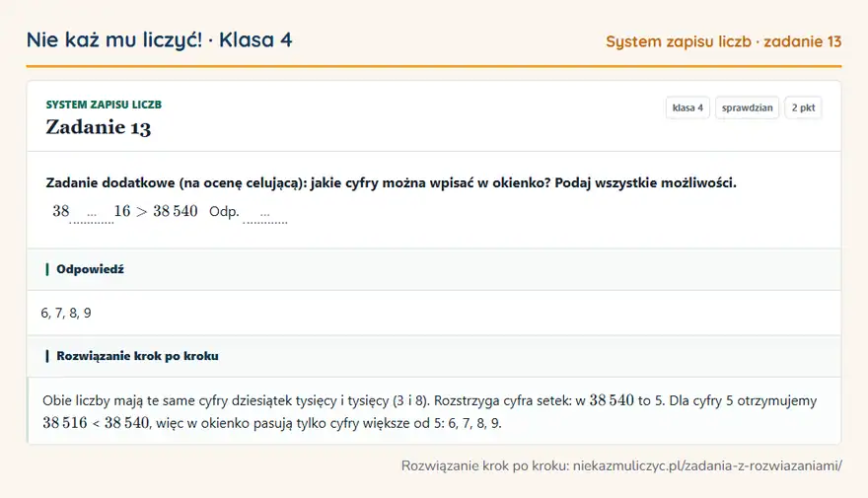Click the 'Nie każ mu liczyć! · Klasa 4' header title

pyautogui.click(x=160, y=39)
